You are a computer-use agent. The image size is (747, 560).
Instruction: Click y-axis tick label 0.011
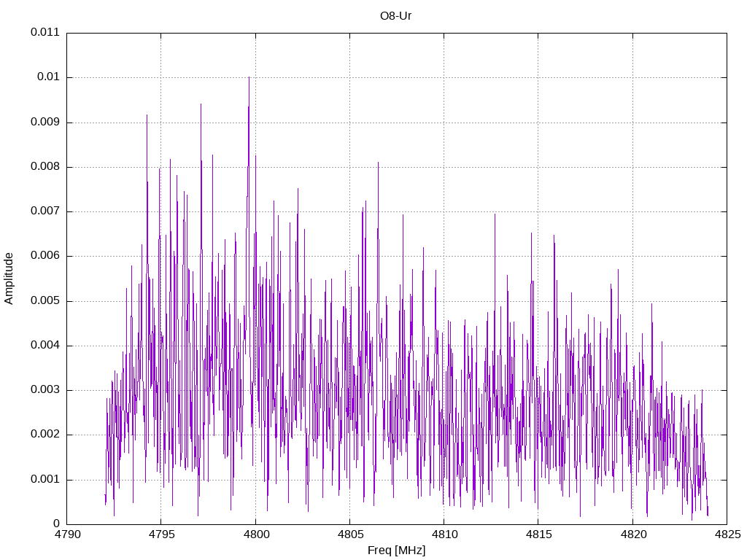click(45, 32)
